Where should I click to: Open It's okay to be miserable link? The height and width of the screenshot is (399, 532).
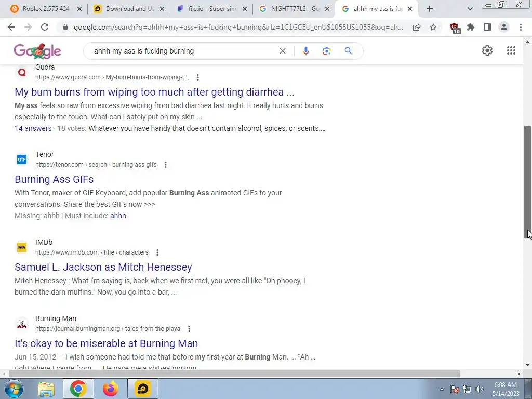pos(106,343)
